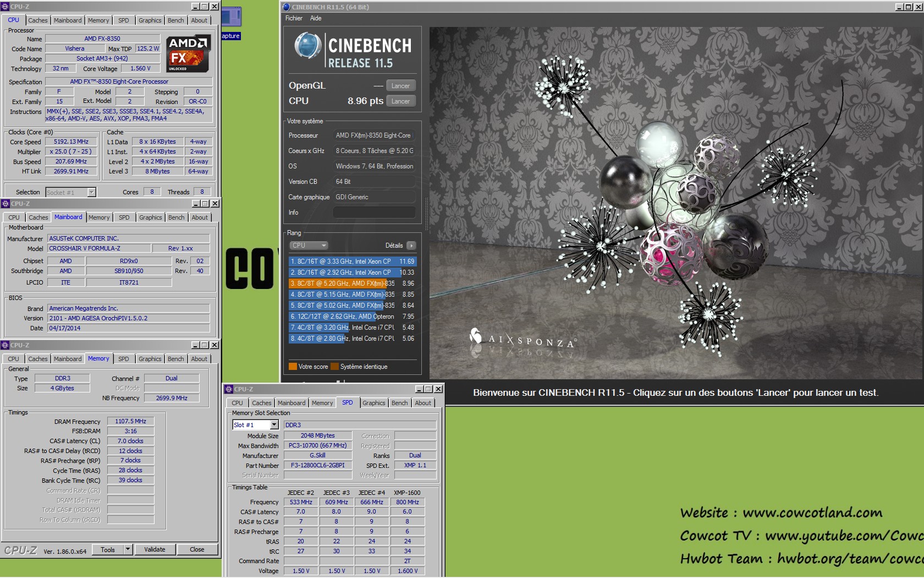Run the OpenGL test with its Lancer button
924x578 pixels.
[400, 86]
